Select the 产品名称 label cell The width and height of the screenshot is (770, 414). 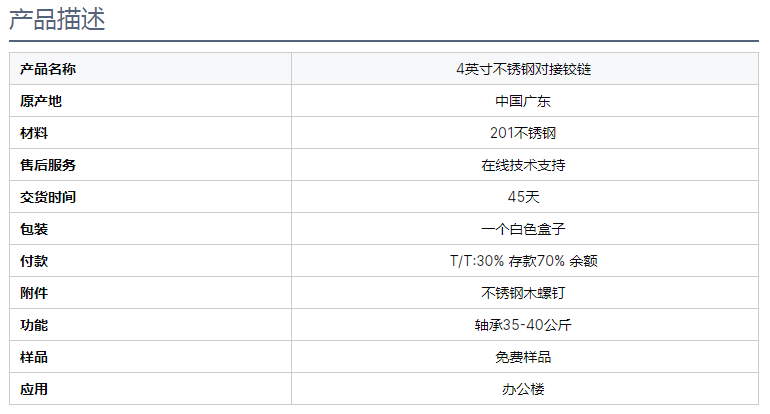point(48,69)
